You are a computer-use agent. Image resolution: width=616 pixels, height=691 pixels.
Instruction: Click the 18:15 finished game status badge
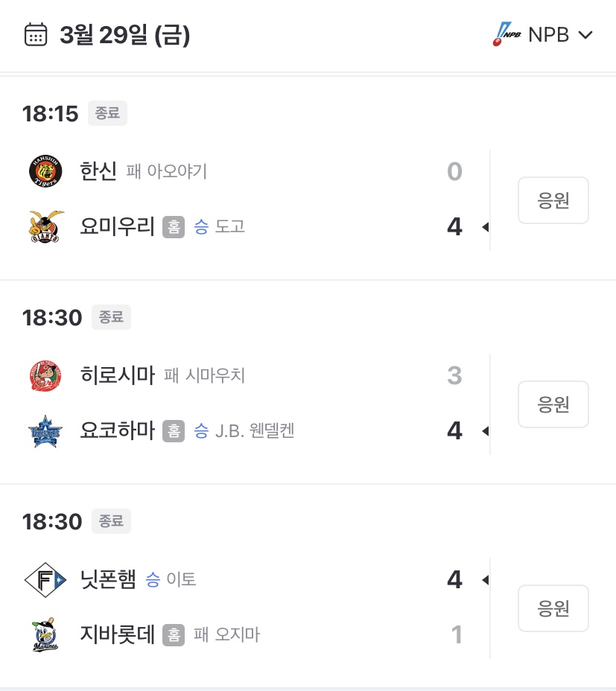coord(108,113)
